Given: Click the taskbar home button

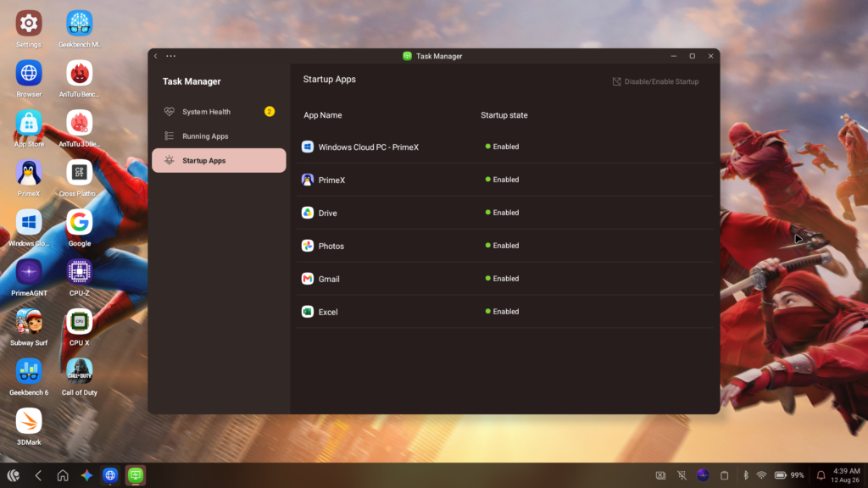Looking at the screenshot, I should 63,475.
